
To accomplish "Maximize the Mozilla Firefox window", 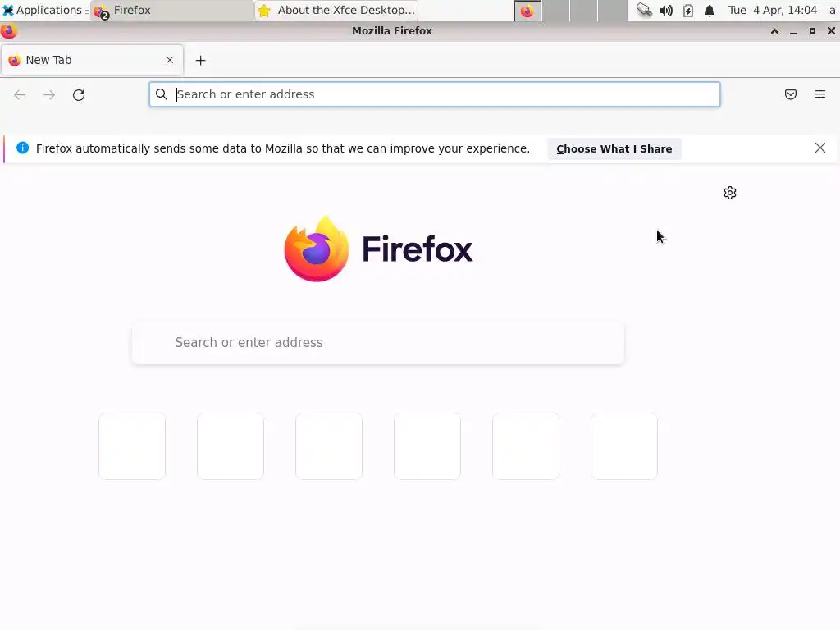I will [x=812, y=31].
